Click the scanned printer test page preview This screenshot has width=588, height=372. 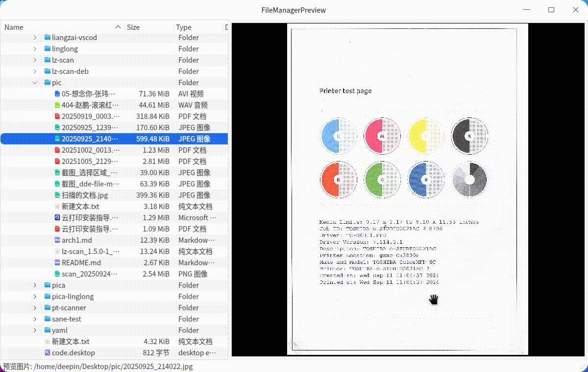(407, 189)
